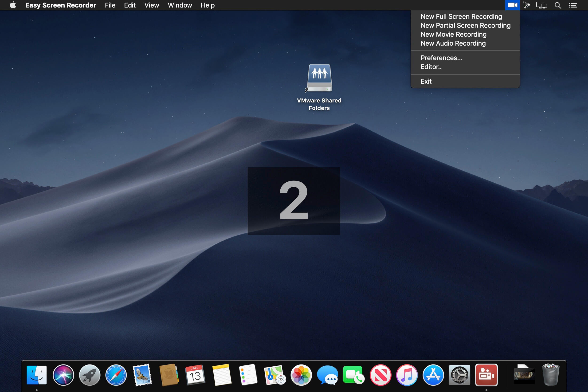This screenshot has height=392, width=588.
Task: Choose Exit in the recorder menu
Action: coord(426,82)
